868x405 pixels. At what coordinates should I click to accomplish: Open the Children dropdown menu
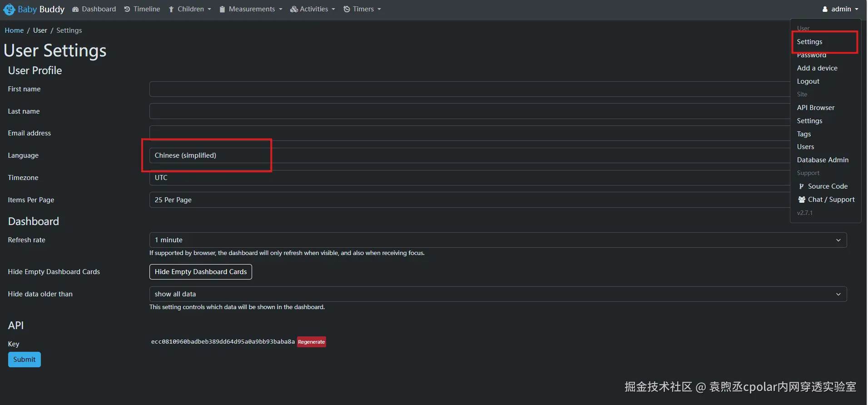pyautogui.click(x=190, y=9)
